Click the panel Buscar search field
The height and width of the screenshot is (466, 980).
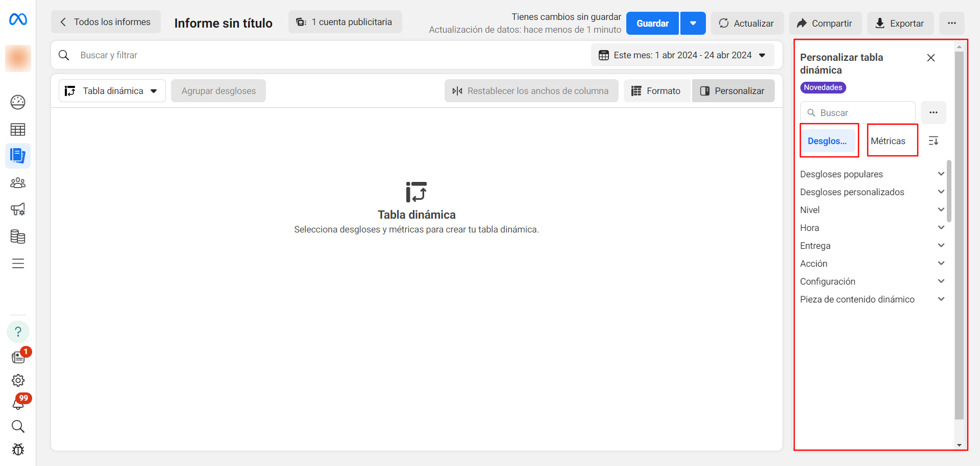858,112
